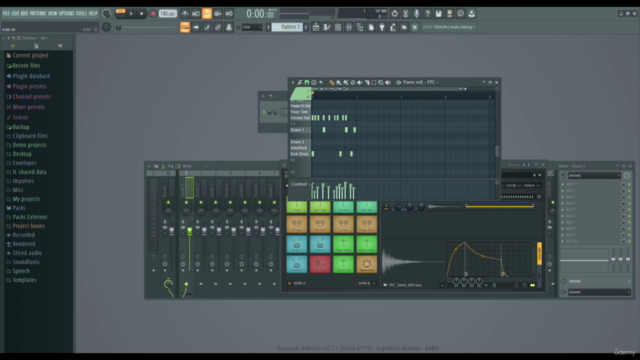
Task: Click the FPC orange sample range bar
Action: [499, 207]
